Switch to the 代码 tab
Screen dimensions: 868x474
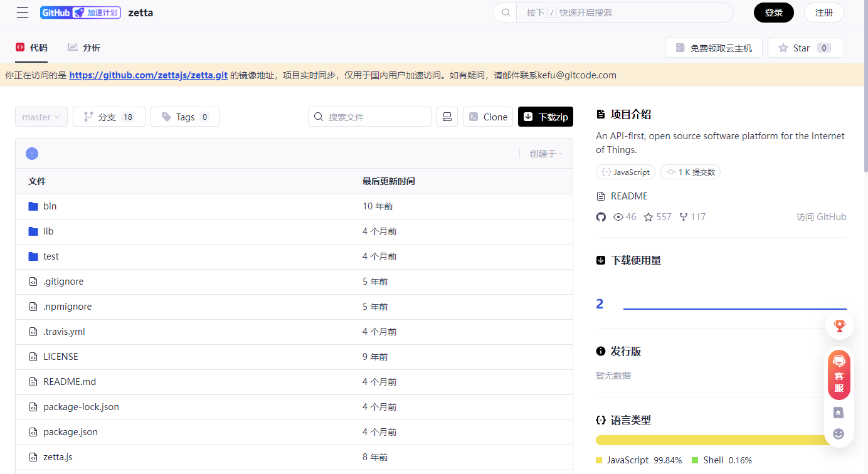point(31,48)
